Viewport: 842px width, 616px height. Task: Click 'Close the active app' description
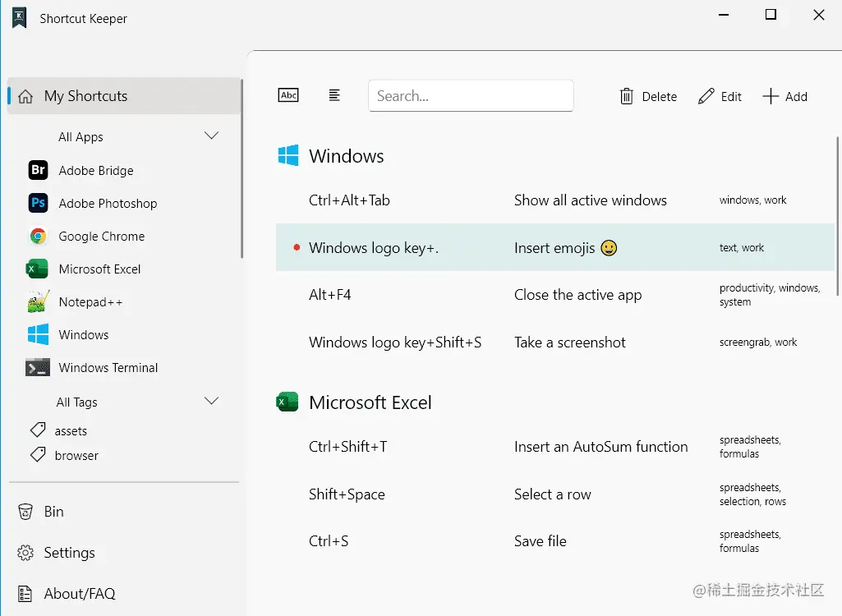(x=577, y=295)
